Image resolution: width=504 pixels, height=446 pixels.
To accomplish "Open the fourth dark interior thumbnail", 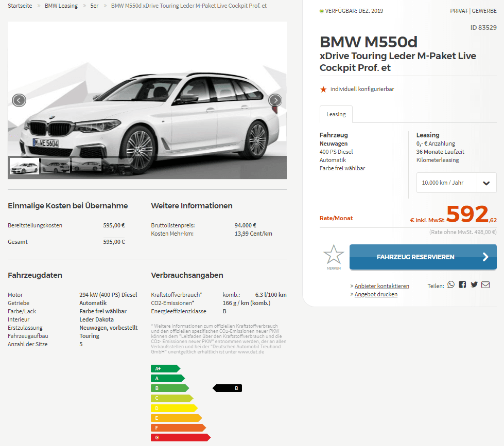I will click(118, 166).
